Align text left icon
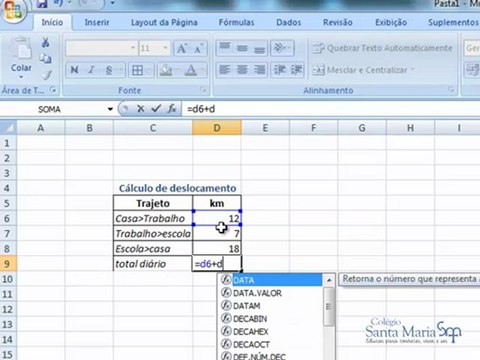 (225, 70)
